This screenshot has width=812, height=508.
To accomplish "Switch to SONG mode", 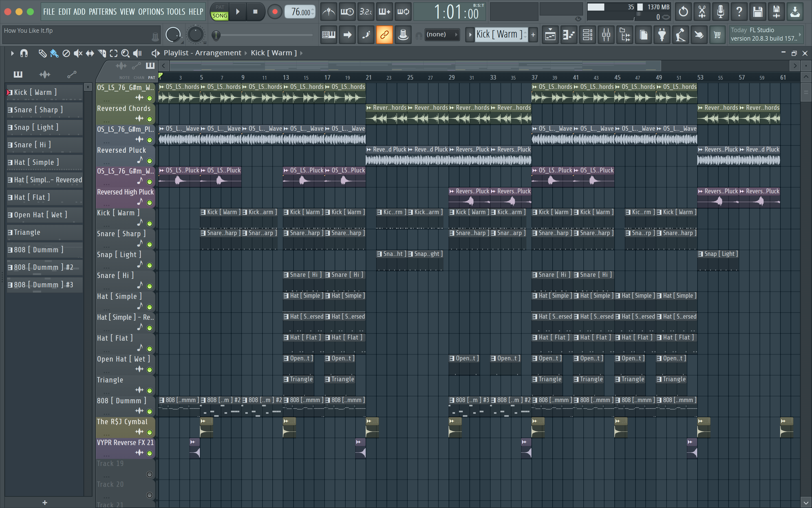I will coord(220,16).
